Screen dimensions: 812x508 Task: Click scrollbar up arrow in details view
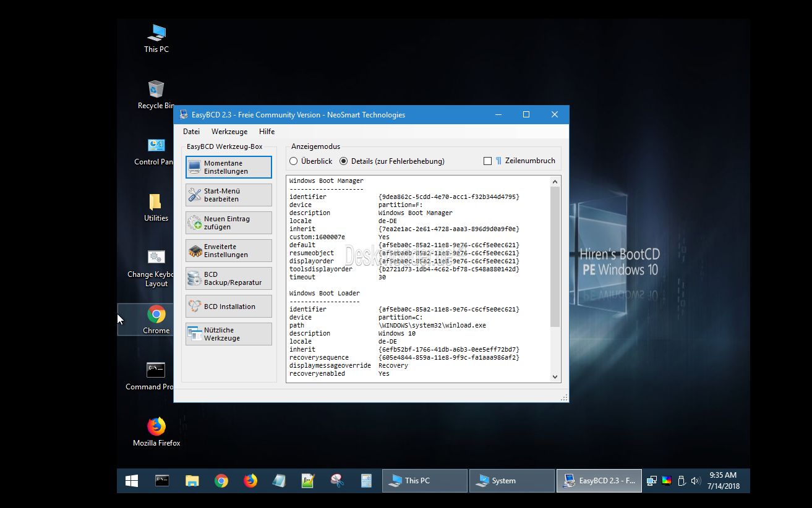tap(555, 182)
